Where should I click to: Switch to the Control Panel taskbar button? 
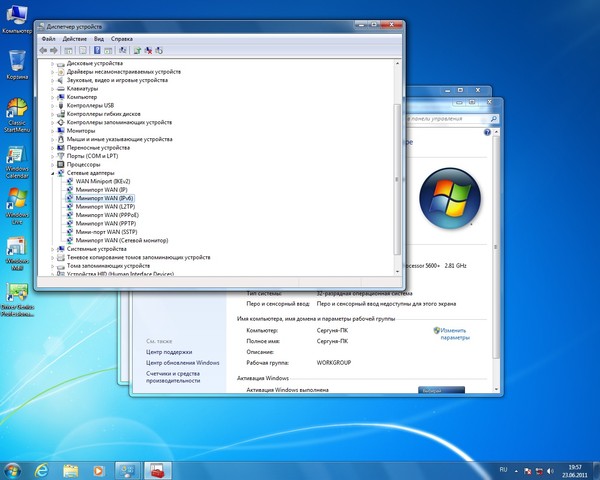click(128, 471)
